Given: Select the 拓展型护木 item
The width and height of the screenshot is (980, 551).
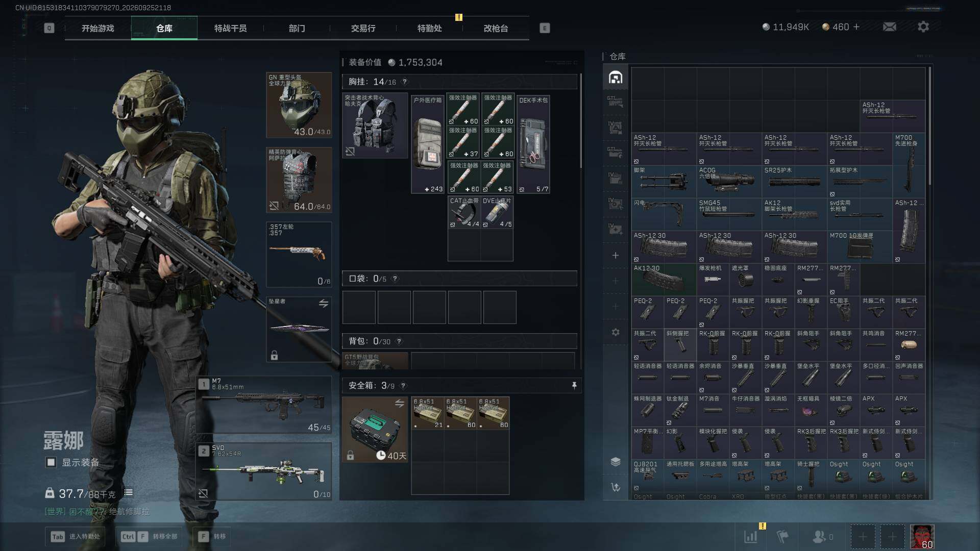Looking at the screenshot, I should (860, 182).
